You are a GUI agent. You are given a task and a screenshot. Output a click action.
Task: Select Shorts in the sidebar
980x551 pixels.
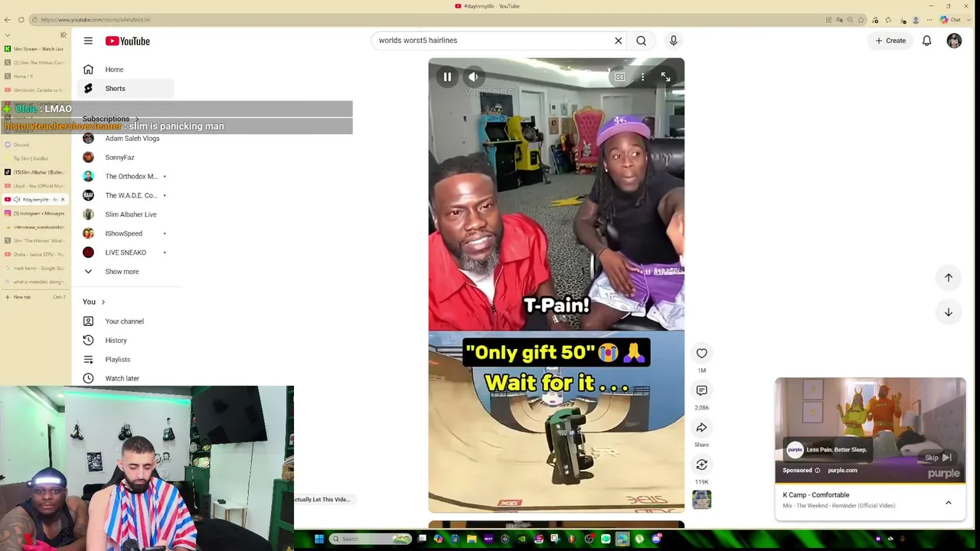[126, 89]
